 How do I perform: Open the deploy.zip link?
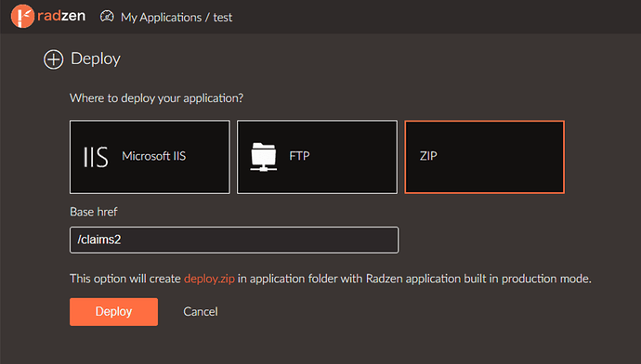pyautogui.click(x=209, y=279)
